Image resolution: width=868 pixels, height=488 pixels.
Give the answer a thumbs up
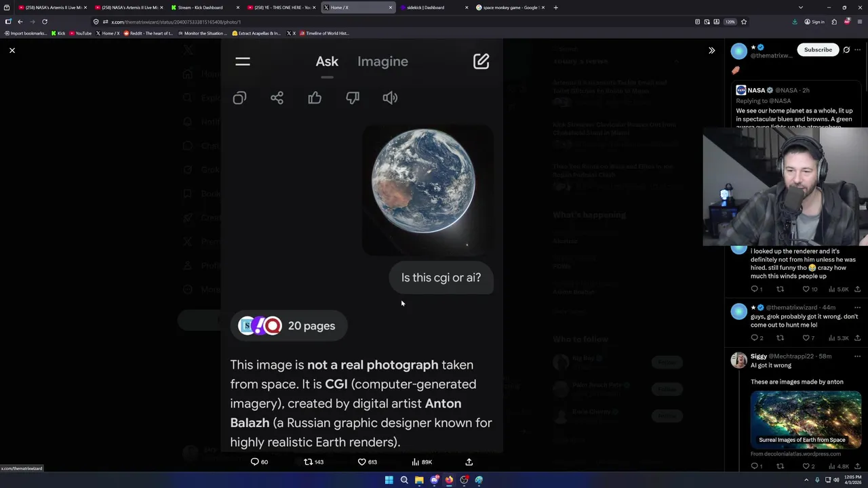click(315, 98)
